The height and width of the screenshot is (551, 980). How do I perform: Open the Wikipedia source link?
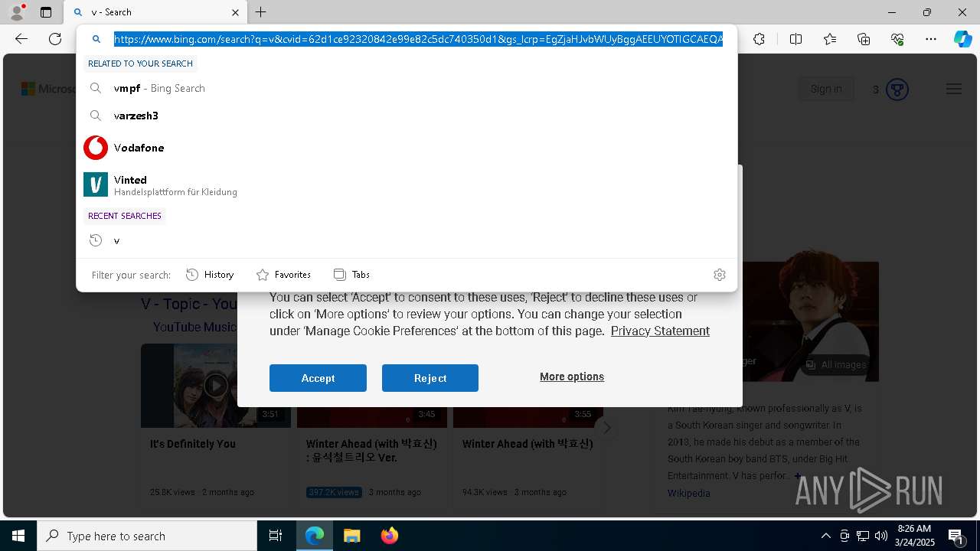[689, 494]
